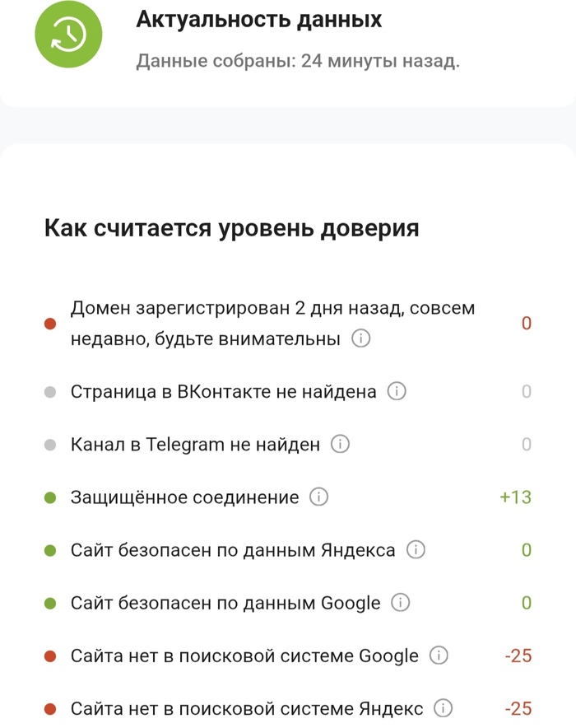Screen dimensions: 576x728
Task: Tap info icon for Яндекса safety row
Action: pyautogui.click(x=416, y=549)
